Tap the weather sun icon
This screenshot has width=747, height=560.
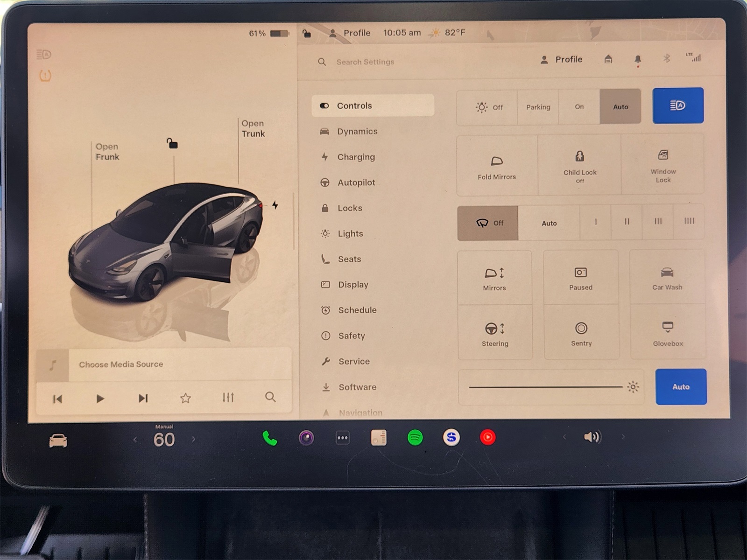(435, 33)
